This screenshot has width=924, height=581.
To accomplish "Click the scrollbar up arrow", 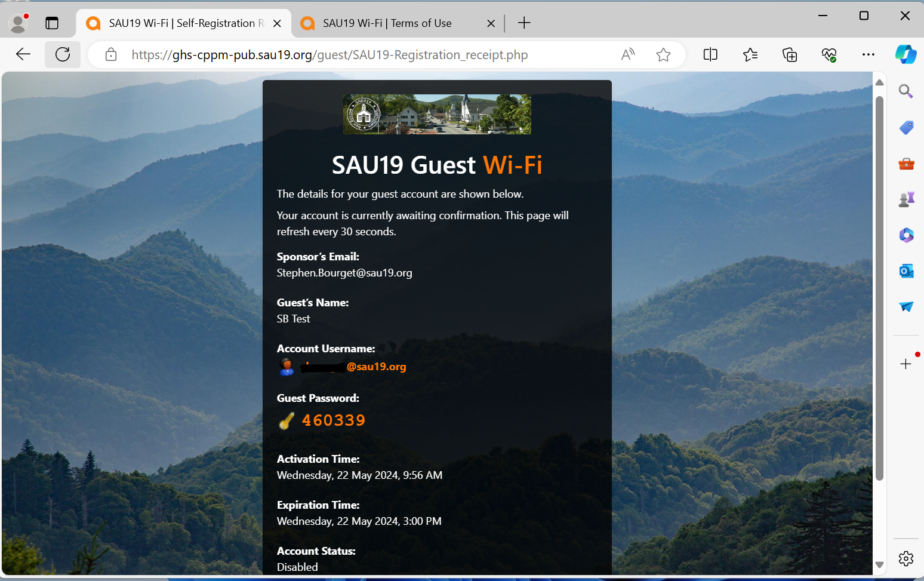I will pyautogui.click(x=879, y=82).
